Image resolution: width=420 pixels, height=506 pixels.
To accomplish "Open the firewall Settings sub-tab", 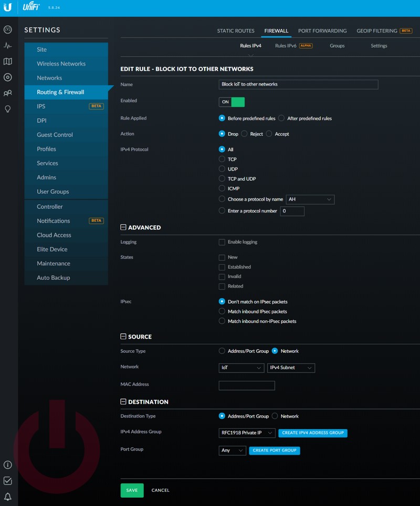I will [x=379, y=46].
